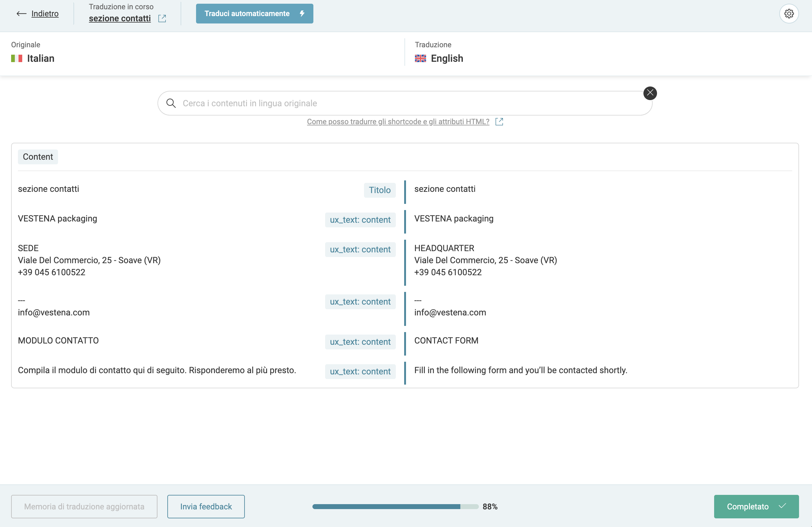Click the Italian flag icon

17,58
